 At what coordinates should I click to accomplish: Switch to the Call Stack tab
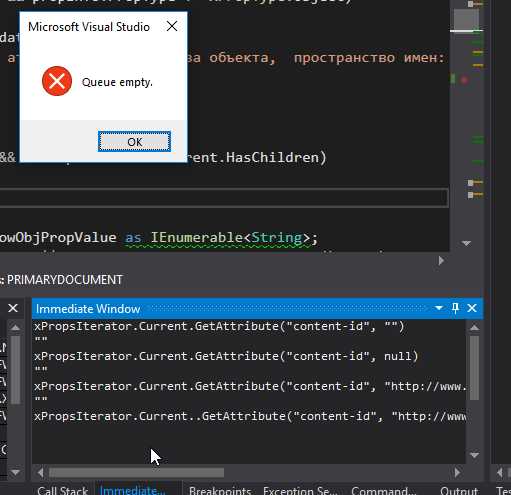[62, 490]
